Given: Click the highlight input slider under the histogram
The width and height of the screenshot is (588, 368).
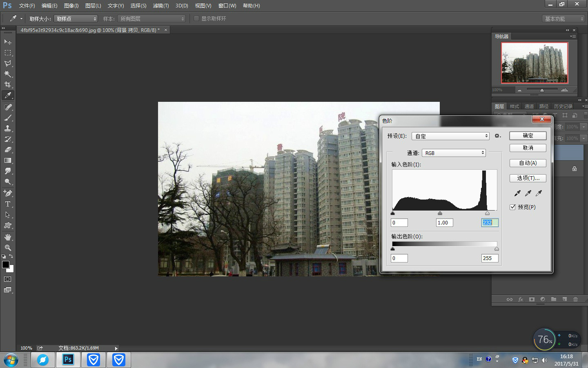Looking at the screenshot, I should pyautogui.click(x=487, y=213).
